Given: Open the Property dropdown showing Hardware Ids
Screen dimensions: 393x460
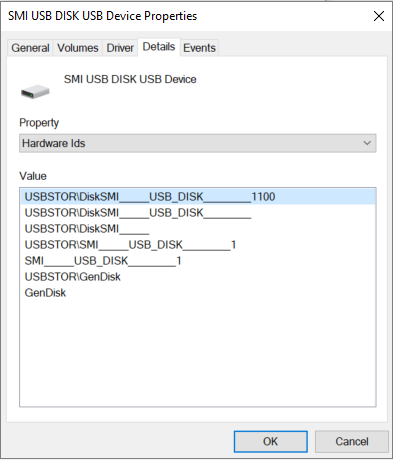Looking at the screenshot, I should pos(198,143).
